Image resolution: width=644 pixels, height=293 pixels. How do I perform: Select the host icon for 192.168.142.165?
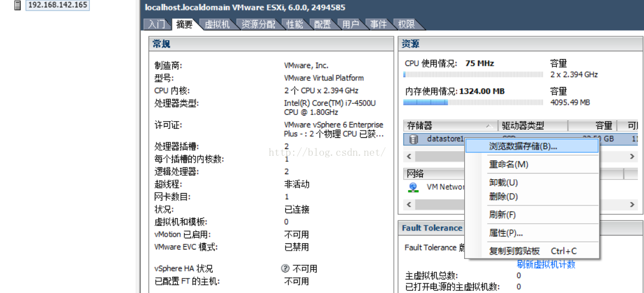[18, 5]
